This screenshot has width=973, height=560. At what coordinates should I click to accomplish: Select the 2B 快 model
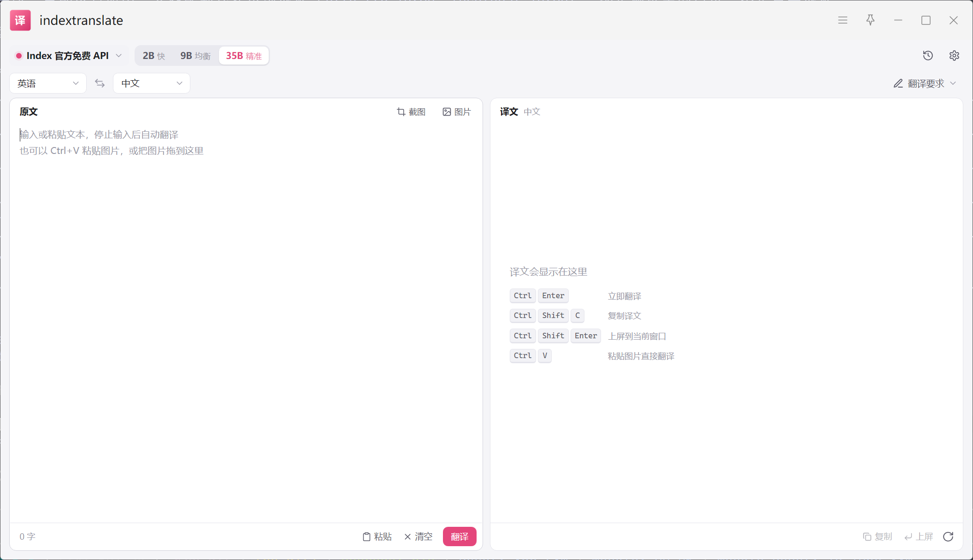tap(153, 56)
